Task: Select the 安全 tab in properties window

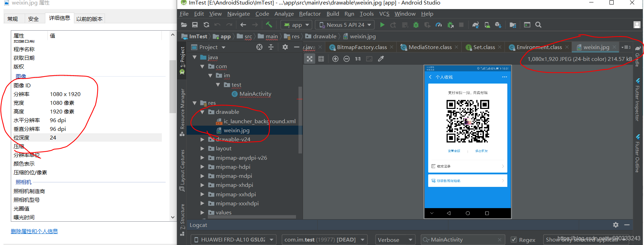Action: 33,19
